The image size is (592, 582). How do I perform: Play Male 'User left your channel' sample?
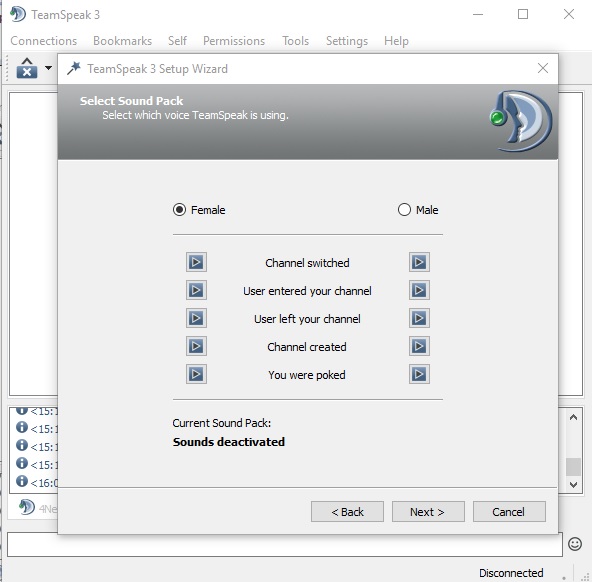pos(419,318)
